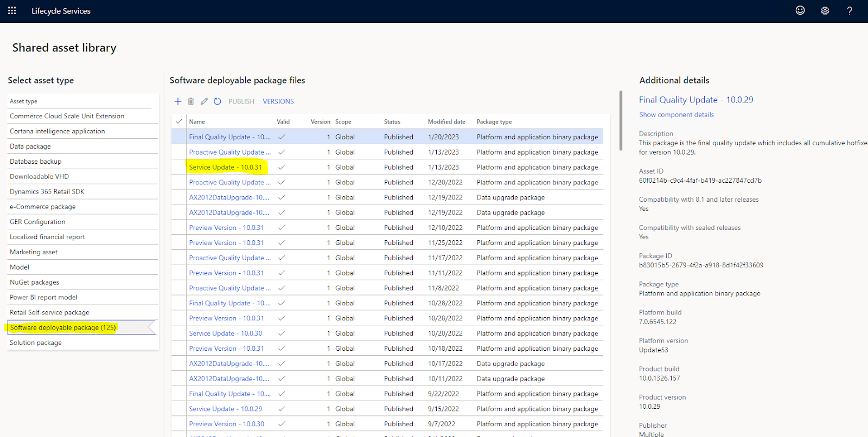Screen dimensions: 868x437
Task: Click Asset ID value 60f0214b-c9c4
Action: pyautogui.click(x=700, y=181)
